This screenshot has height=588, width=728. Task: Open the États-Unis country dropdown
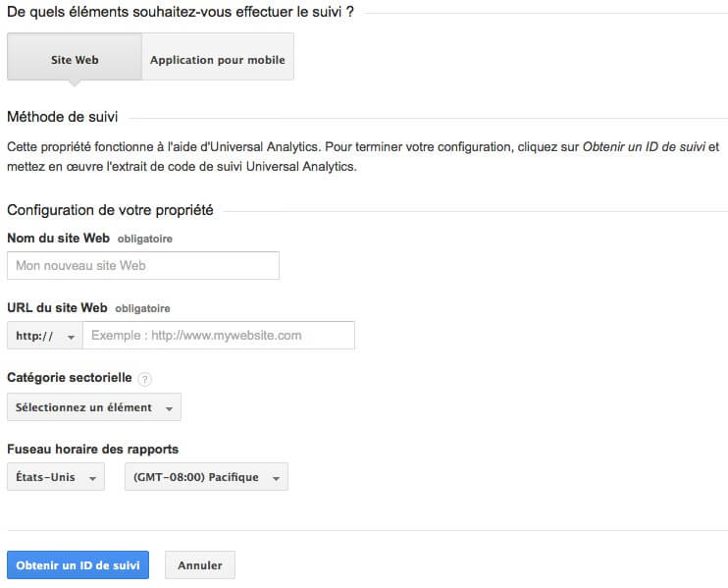[56, 478]
